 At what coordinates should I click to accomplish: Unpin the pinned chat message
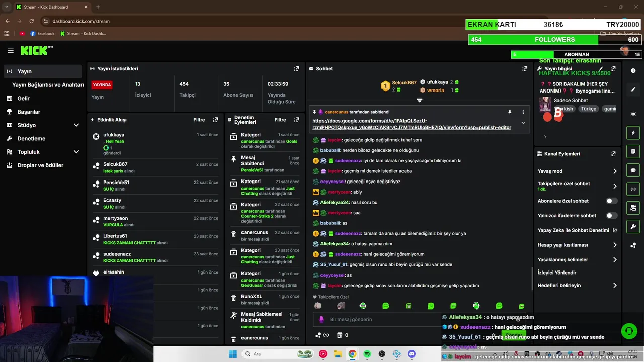(x=509, y=112)
